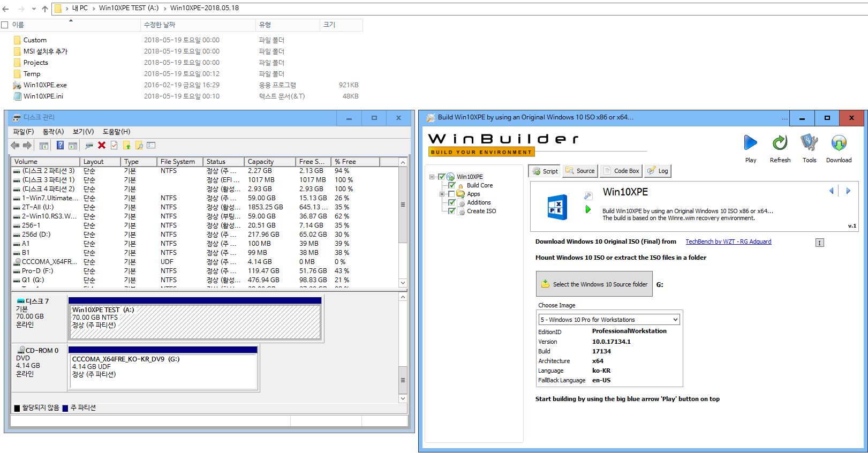Switch to the Source tab in WinBuilder
868x453 pixels.
(580, 171)
